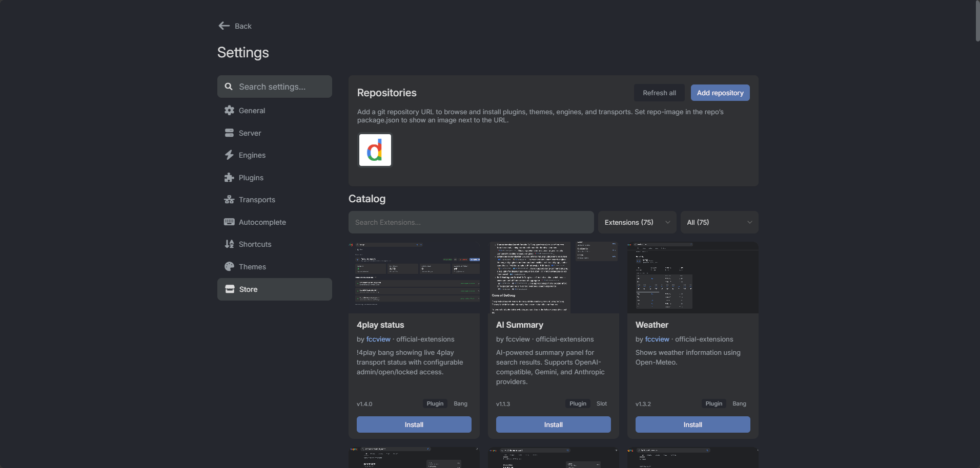Image resolution: width=980 pixels, height=468 pixels.
Task: Open the Extensions (75) type dropdown
Action: click(637, 222)
